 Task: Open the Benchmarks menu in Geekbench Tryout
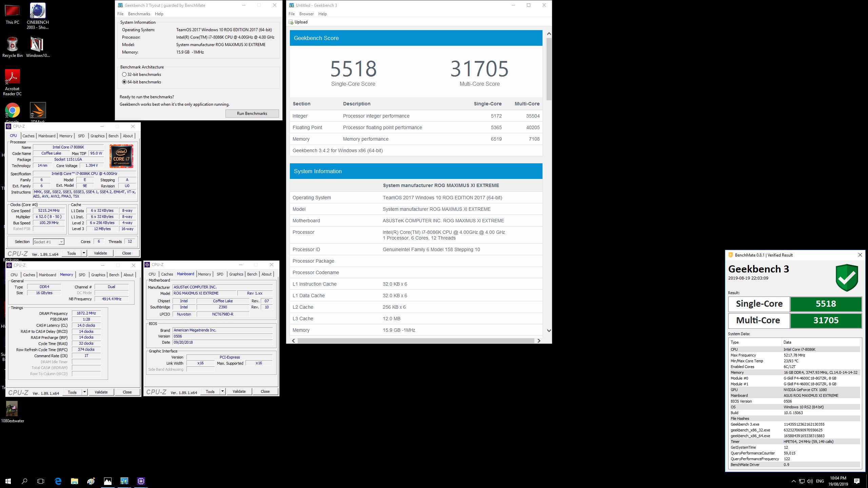click(139, 14)
